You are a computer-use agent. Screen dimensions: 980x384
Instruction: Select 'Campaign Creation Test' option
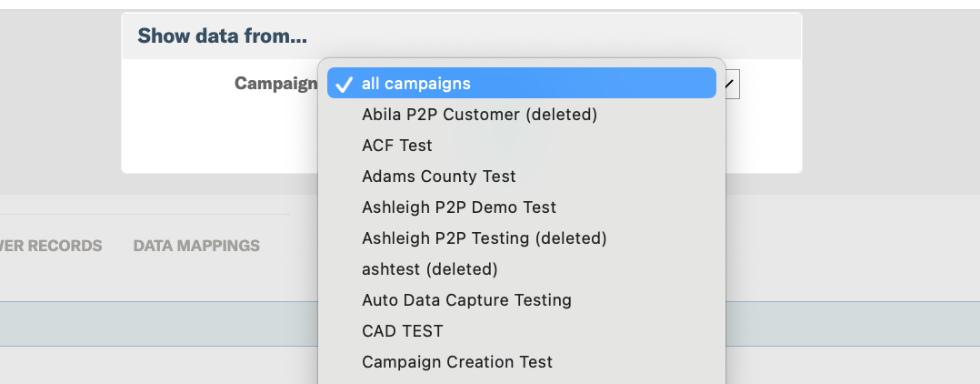click(x=521, y=362)
